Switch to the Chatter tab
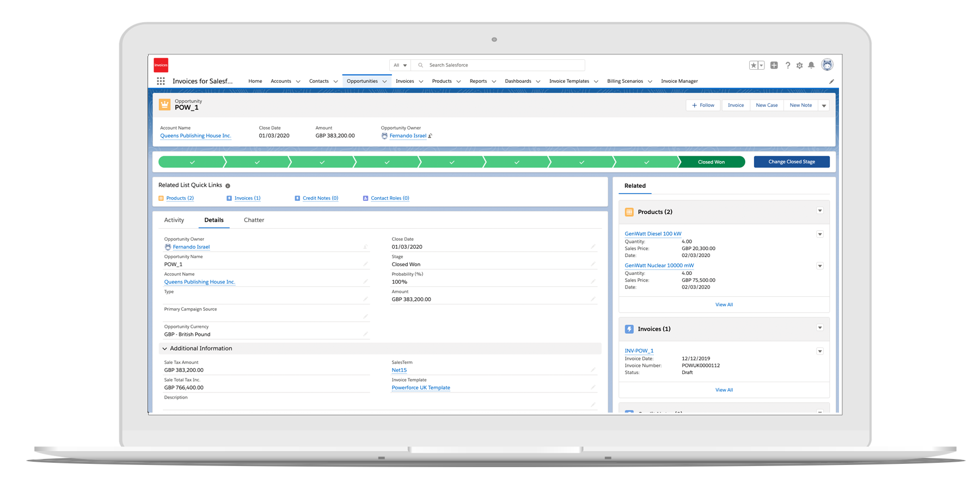This screenshot has width=980, height=490. point(254,220)
